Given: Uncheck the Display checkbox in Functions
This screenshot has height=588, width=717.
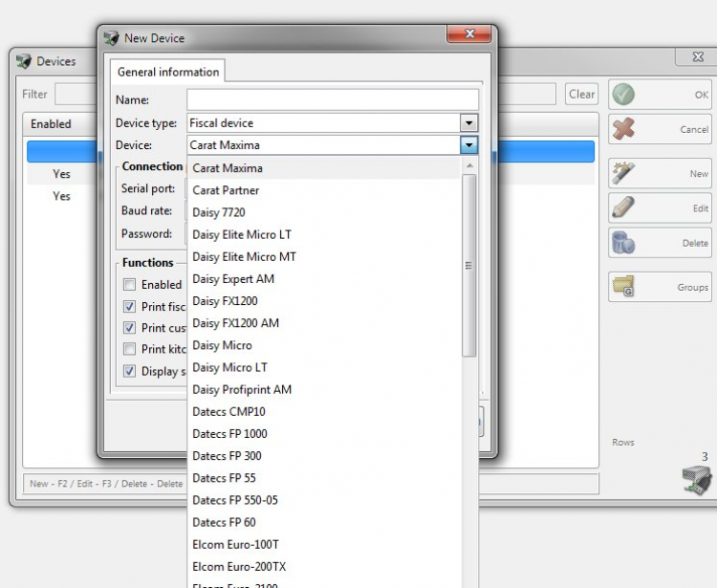Looking at the screenshot, I should pos(129,371).
